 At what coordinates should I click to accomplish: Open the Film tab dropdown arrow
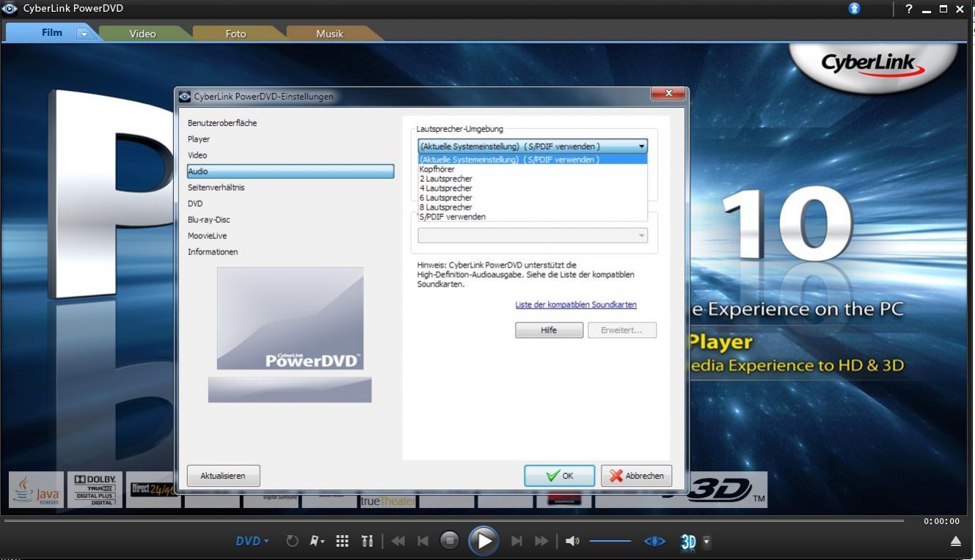click(x=84, y=34)
